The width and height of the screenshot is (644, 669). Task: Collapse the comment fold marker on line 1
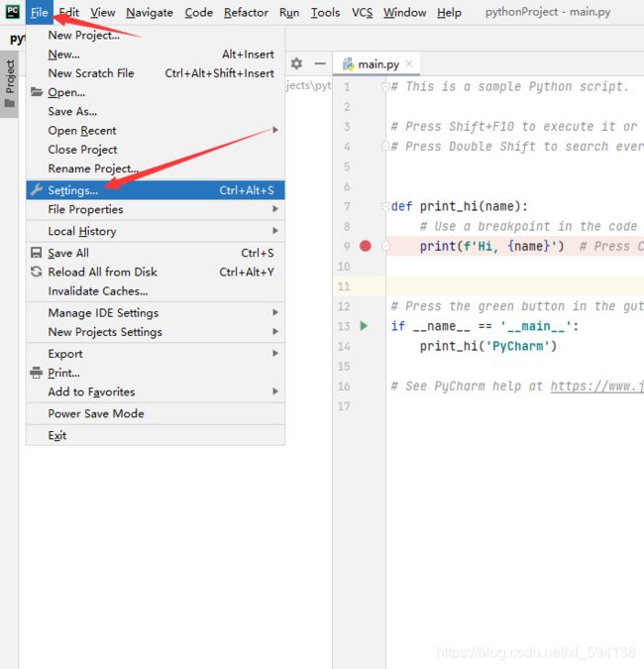[x=385, y=87]
